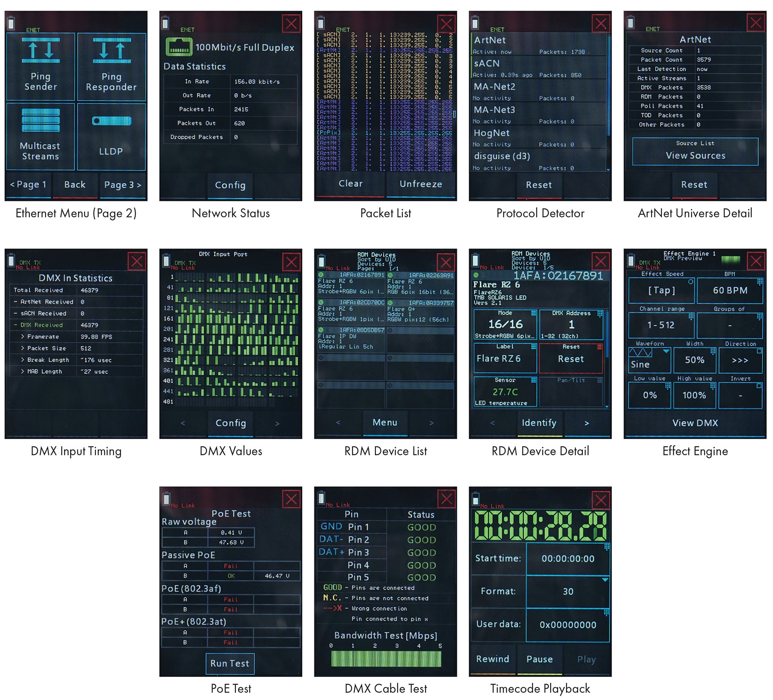Reset the Protocol Detector counters
The width and height of the screenshot is (773, 700).
(539, 185)
